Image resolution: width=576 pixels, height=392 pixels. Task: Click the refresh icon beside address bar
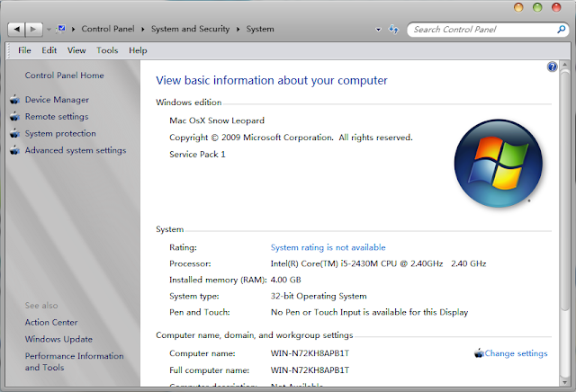pos(394,29)
